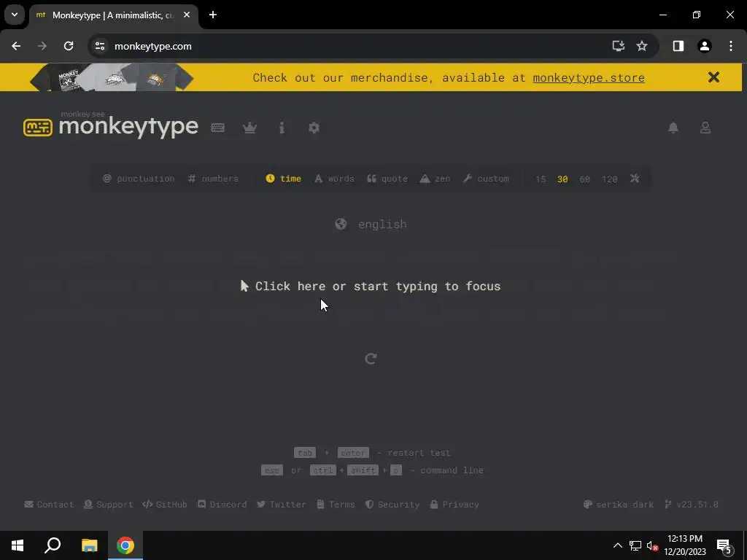Toggle the browser side panel icon
Viewport: 747px width, 560px height.
pyautogui.click(x=678, y=46)
